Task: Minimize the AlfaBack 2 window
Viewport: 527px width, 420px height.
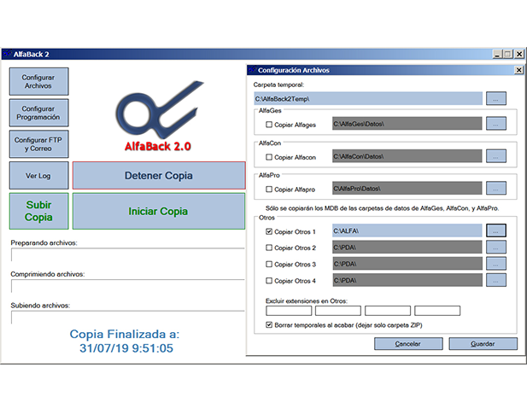Action: pyautogui.click(x=498, y=54)
